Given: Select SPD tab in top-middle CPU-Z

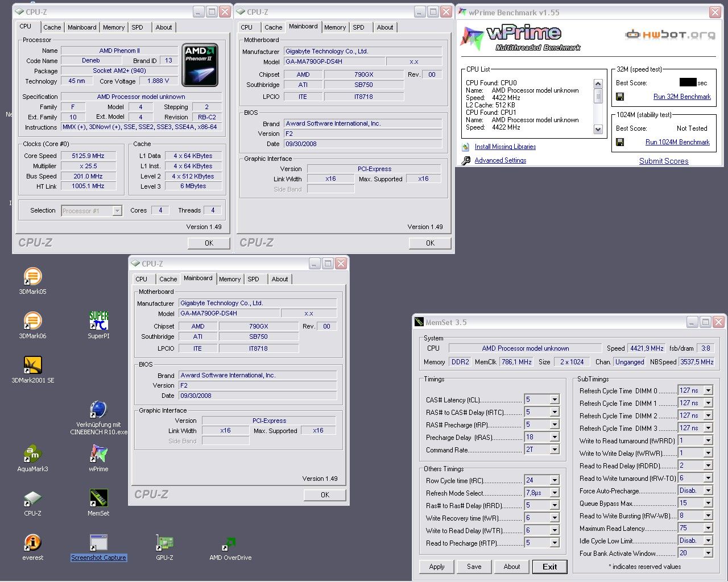Looking at the screenshot, I should point(358,27).
